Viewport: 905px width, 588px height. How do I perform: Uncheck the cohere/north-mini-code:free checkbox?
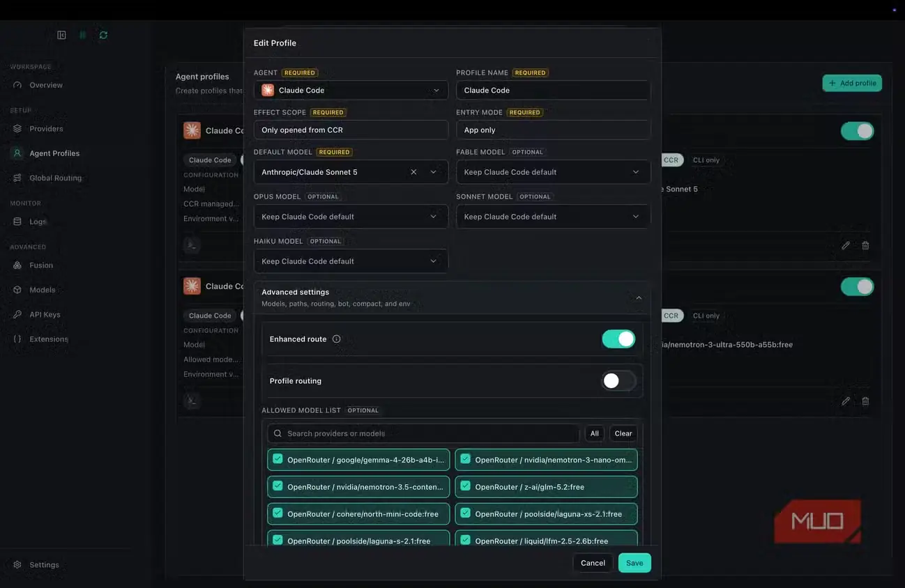(277, 513)
